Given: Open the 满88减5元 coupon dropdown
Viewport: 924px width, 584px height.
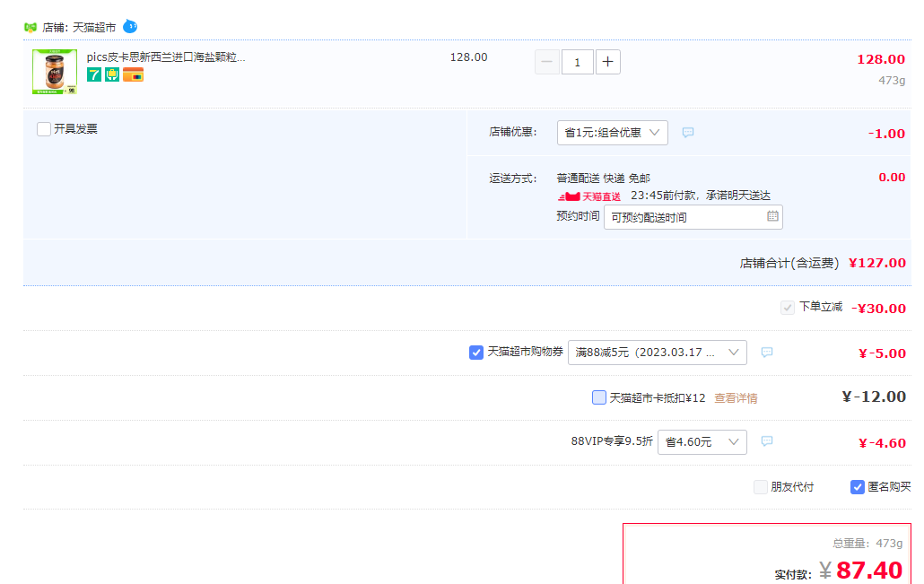Looking at the screenshot, I should tap(657, 353).
